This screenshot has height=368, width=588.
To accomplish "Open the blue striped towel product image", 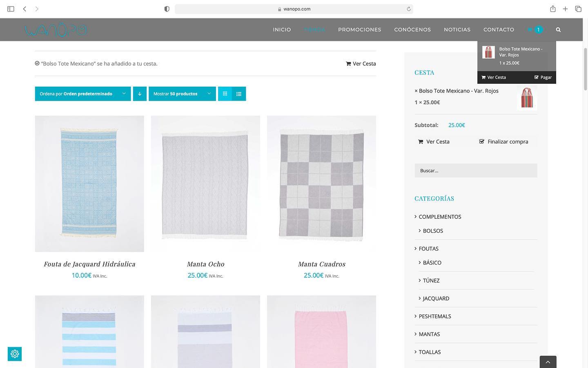I will [x=89, y=332].
